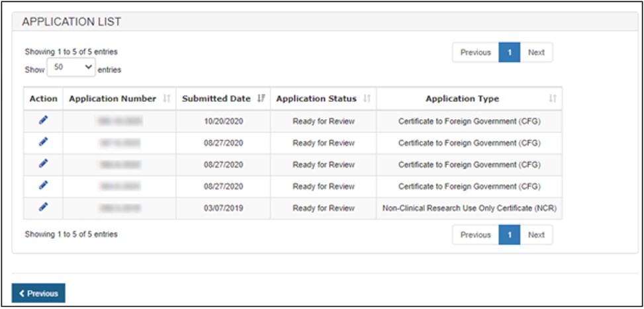This screenshot has width=644, height=309.
Task: Click the Action column header
Action: click(44, 99)
